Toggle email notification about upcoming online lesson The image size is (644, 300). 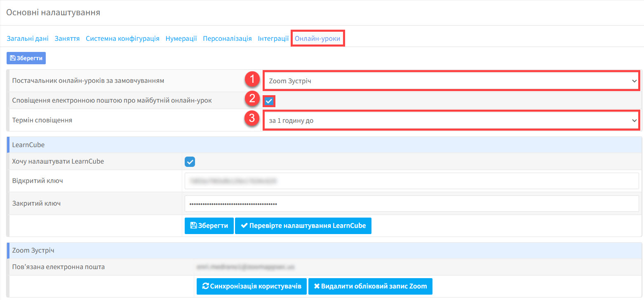[x=269, y=101]
